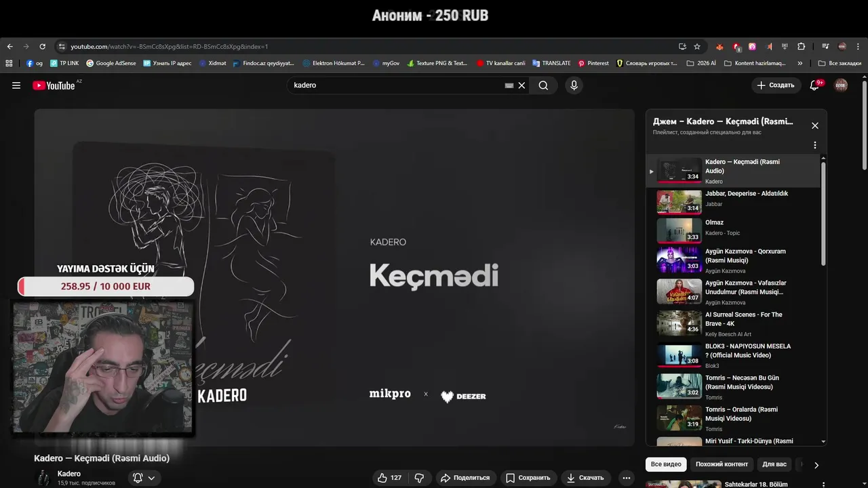Play Aygün Kazımova - Vəfasızlar Unudulmur

(x=734, y=291)
